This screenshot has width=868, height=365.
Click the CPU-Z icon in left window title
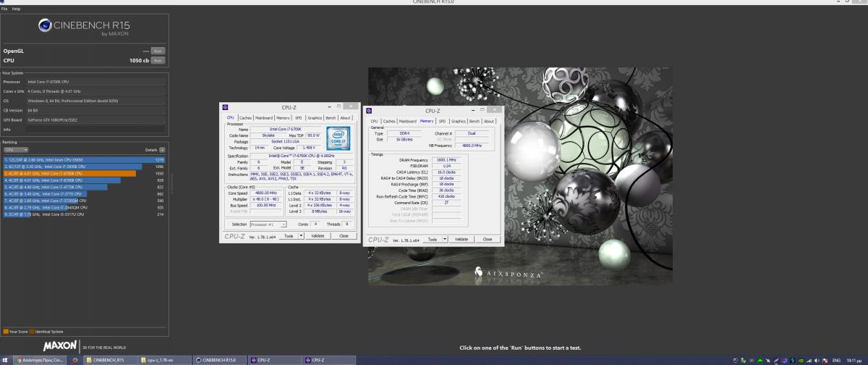point(225,107)
